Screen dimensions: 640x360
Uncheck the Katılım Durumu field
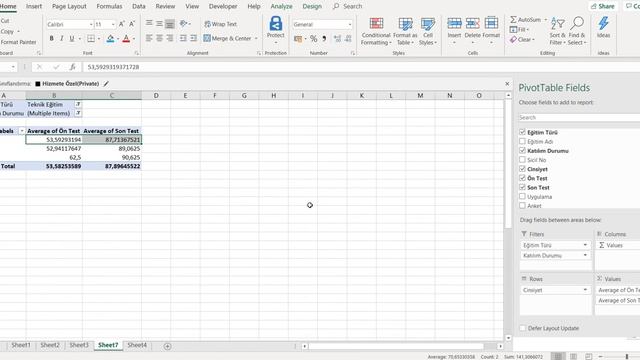coord(522,150)
